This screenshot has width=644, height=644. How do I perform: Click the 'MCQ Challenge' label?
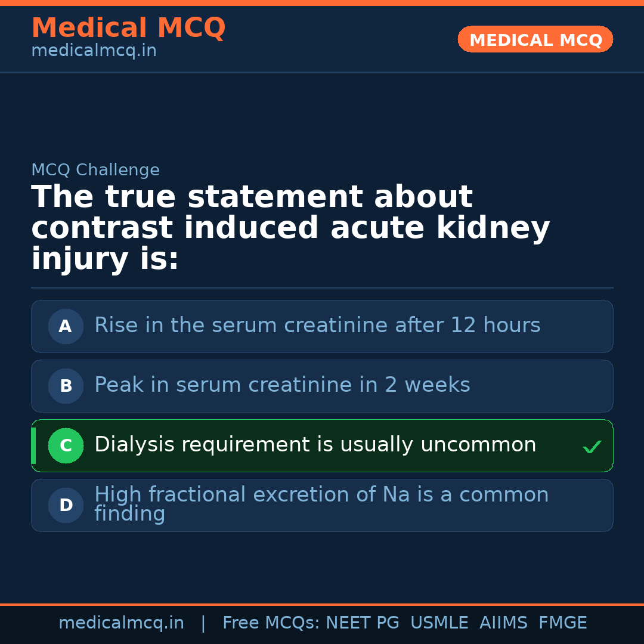click(x=95, y=170)
